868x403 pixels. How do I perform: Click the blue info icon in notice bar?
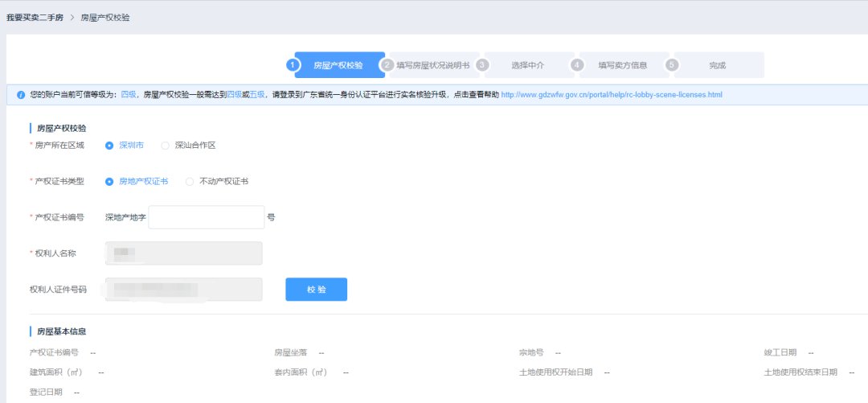click(21, 95)
